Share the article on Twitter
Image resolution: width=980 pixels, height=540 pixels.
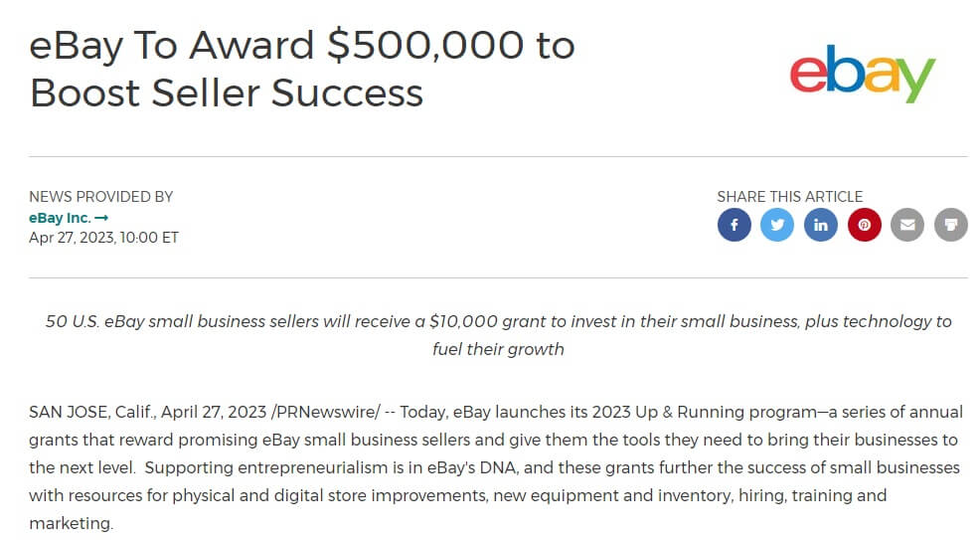[x=777, y=225]
